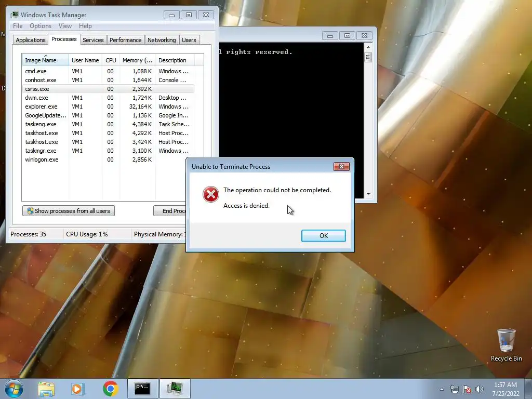This screenshot has height=399, width=532.
Task: Click Task Manager title bar icon
Action: pos(14,15)
